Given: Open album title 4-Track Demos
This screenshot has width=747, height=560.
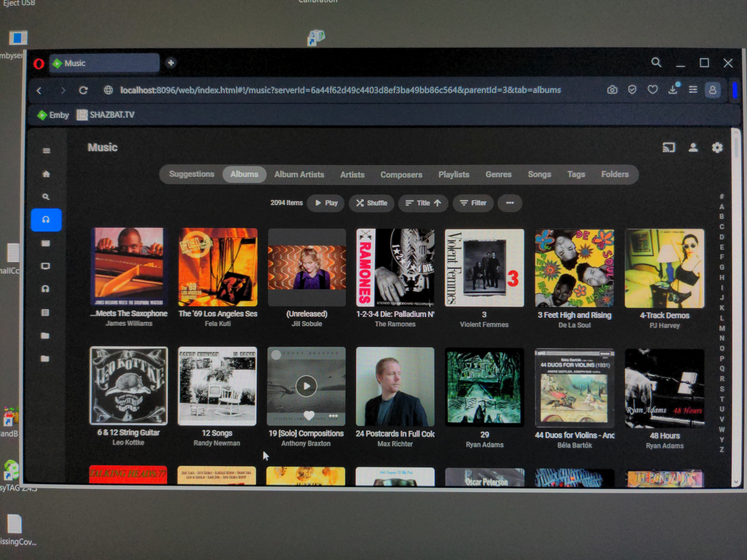Looking at the screenshot, I should pyautogui.click(x=664, y=315).
